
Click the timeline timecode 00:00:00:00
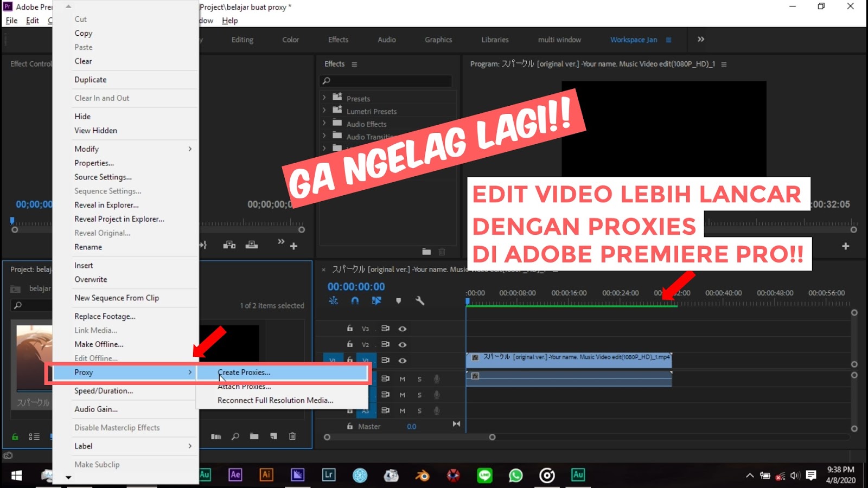tap(356, 287)
